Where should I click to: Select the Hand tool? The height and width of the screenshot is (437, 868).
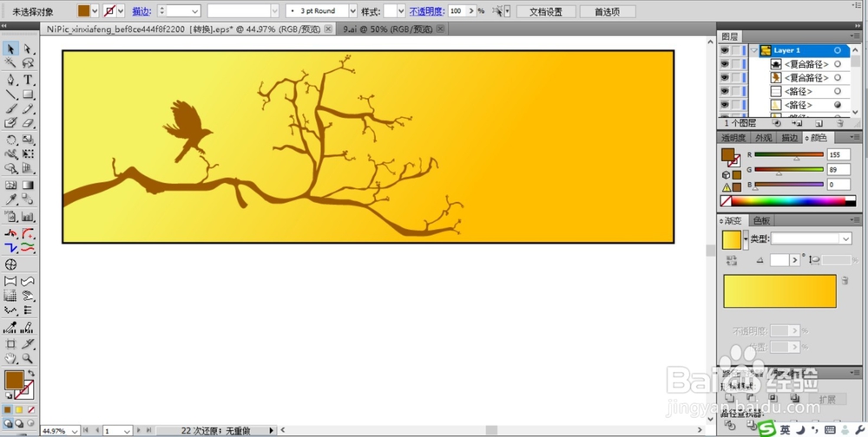[x=10, y=358]
